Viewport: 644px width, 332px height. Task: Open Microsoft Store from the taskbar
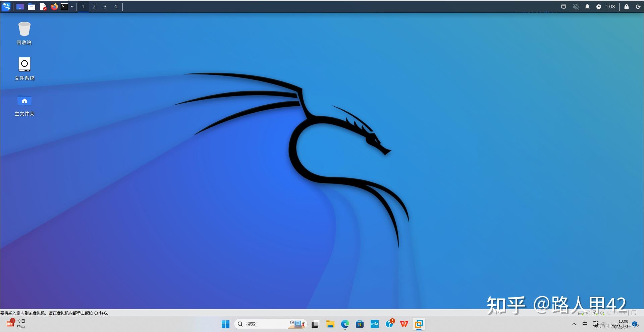360,324
